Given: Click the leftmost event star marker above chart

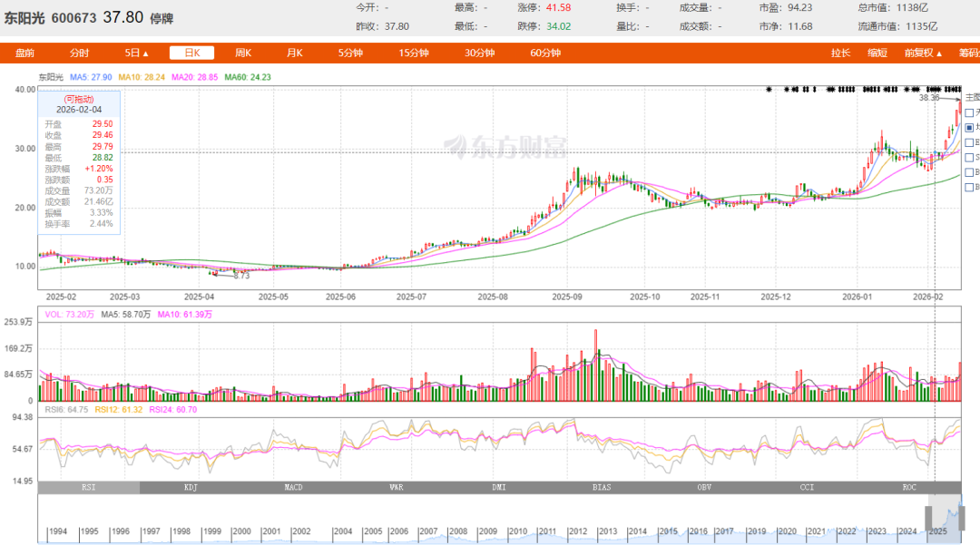Looking at the screenshot, I should point(769,89).
